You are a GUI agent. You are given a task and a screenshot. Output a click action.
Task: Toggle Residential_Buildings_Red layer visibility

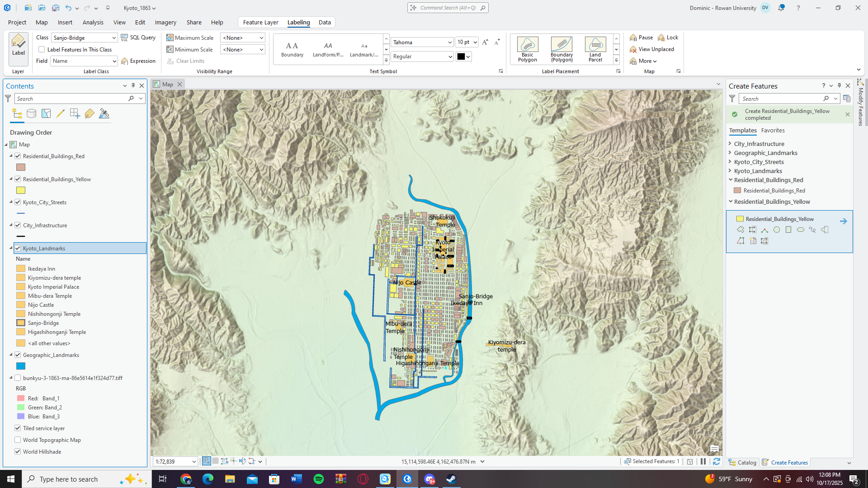[18, 156]
